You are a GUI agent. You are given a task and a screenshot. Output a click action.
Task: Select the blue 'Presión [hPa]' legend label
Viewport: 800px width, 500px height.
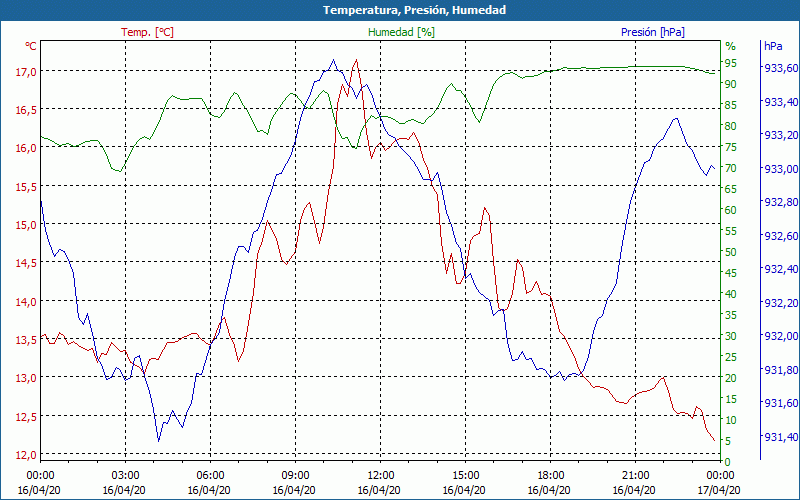(653, 32)
